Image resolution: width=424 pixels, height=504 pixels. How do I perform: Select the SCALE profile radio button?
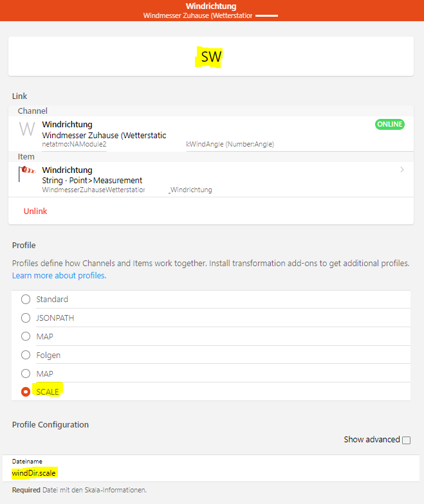tap(26, 392)
